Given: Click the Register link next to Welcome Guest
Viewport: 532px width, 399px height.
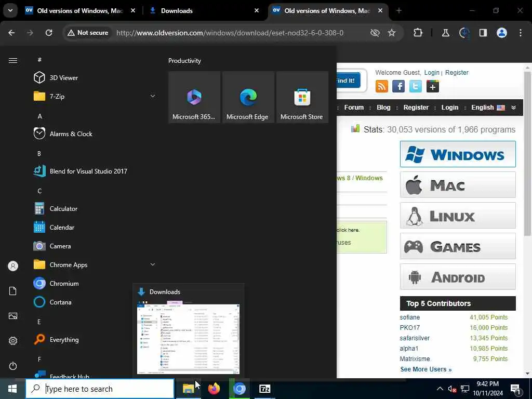Looking at the screenshot, I should pyautogui.click(x=457, y=73).
